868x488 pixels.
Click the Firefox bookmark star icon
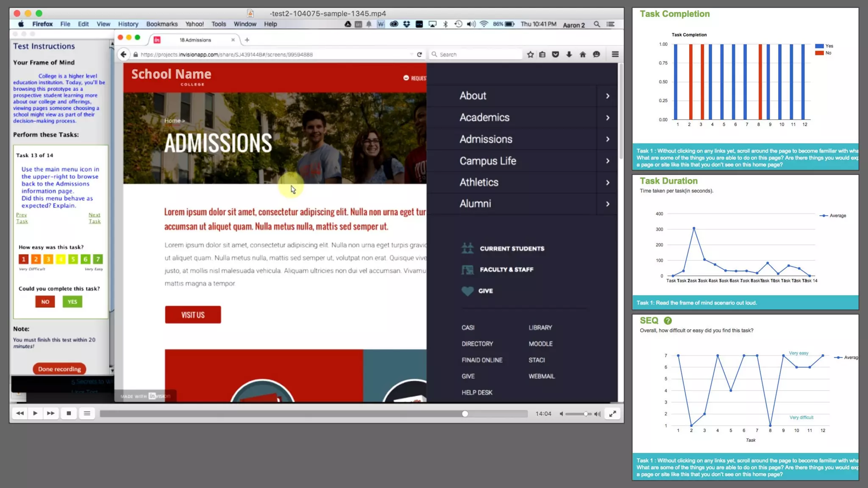(530, 54)
